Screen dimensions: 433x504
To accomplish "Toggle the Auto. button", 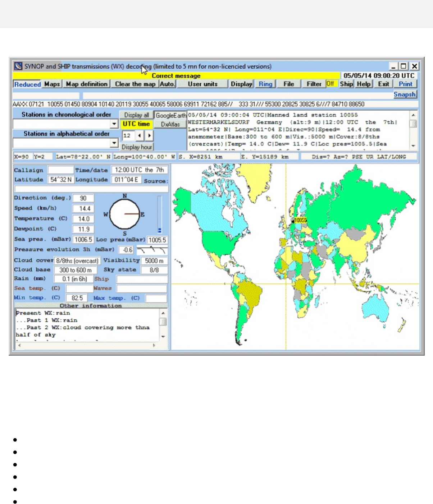I will pyautogui.click(x=167, y=84).
